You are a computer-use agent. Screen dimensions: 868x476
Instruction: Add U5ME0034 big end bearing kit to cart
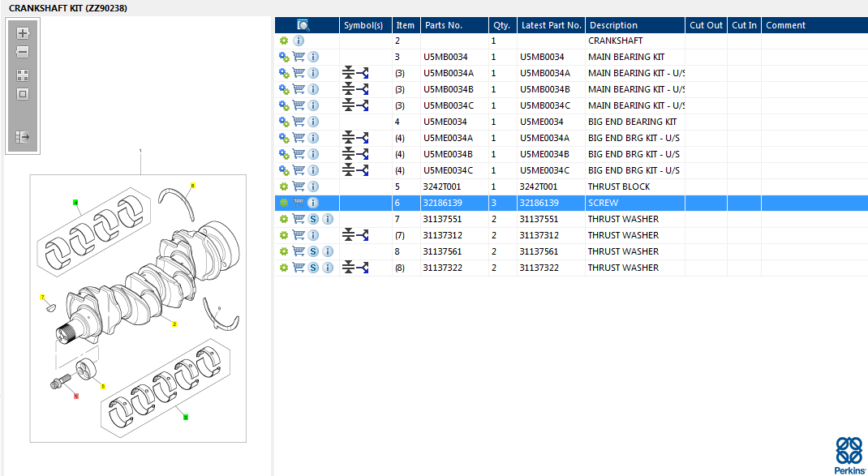pos(299,121)
